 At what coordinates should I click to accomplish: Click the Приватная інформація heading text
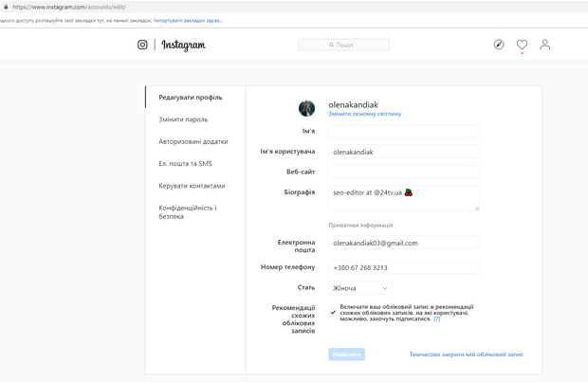pos(360,226)
